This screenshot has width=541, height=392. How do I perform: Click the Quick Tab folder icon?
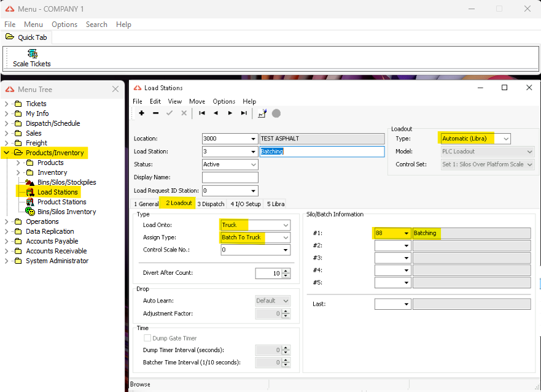10,37
